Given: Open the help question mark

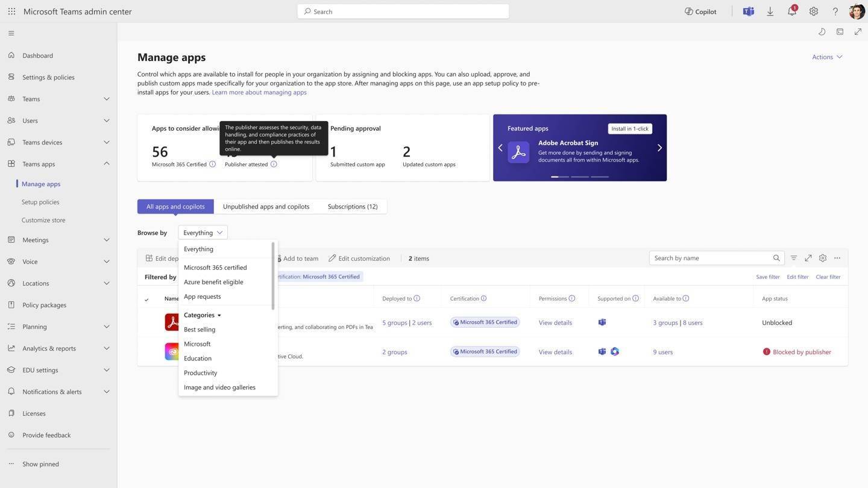Looking at the screenshot, I should (835, 11).
